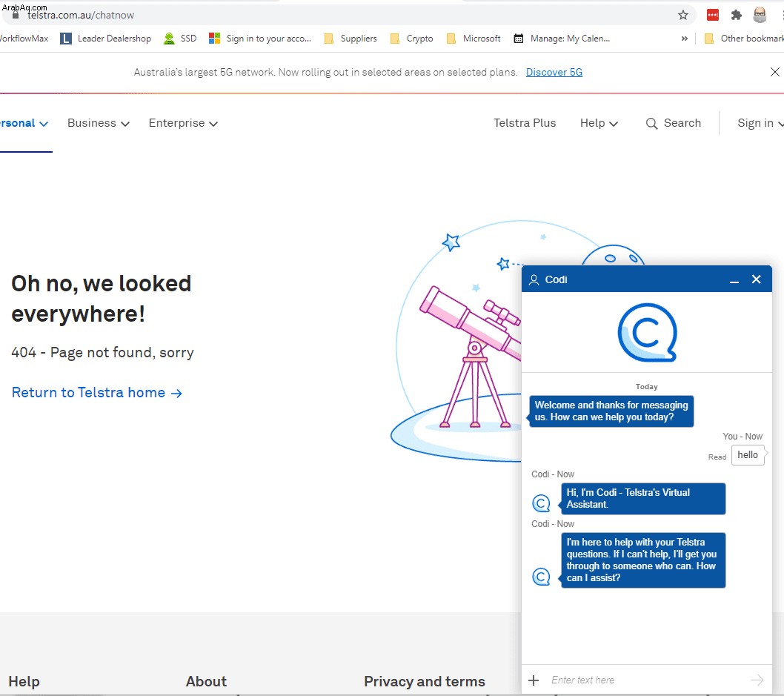Bookmark this page with the star icon
Viewport: 784px width, 696px height.
coord(683,15)
